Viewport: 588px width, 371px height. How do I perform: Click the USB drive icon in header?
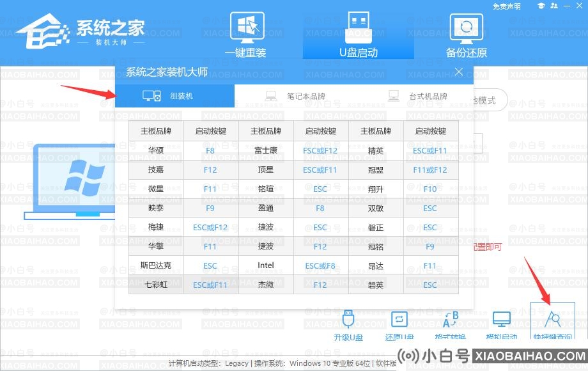(359, 28)
